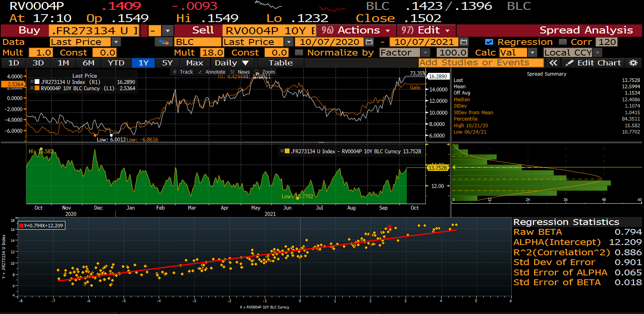The image size is (644, 314).
Task: Open chart settings gear icon
Action: pyautogui.click(x=633, y=63)
